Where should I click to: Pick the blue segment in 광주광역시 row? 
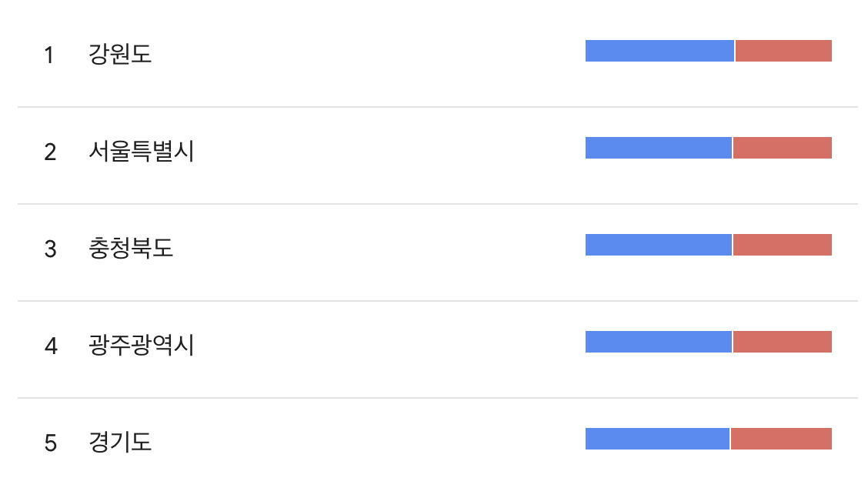tap(658, 342)
